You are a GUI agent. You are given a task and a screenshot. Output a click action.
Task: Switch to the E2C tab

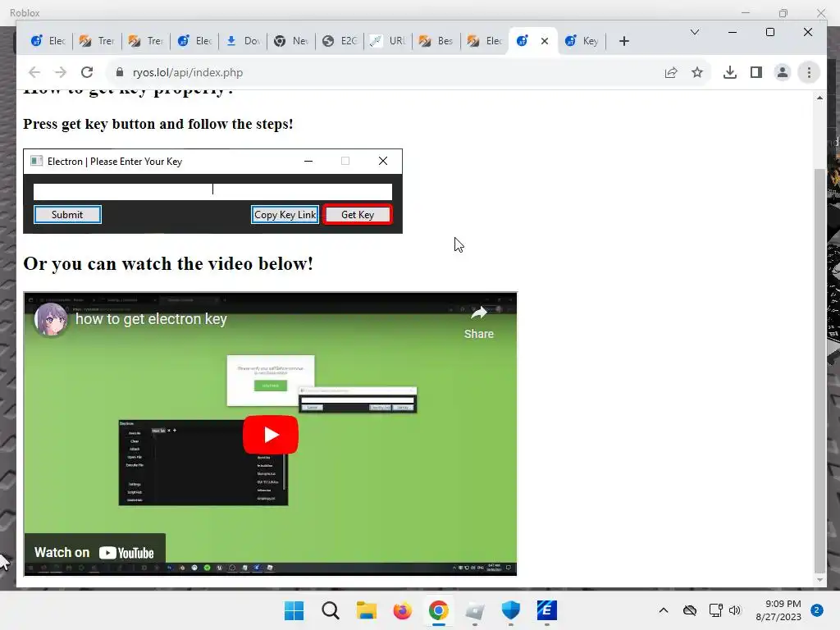[x=340, y=41]
